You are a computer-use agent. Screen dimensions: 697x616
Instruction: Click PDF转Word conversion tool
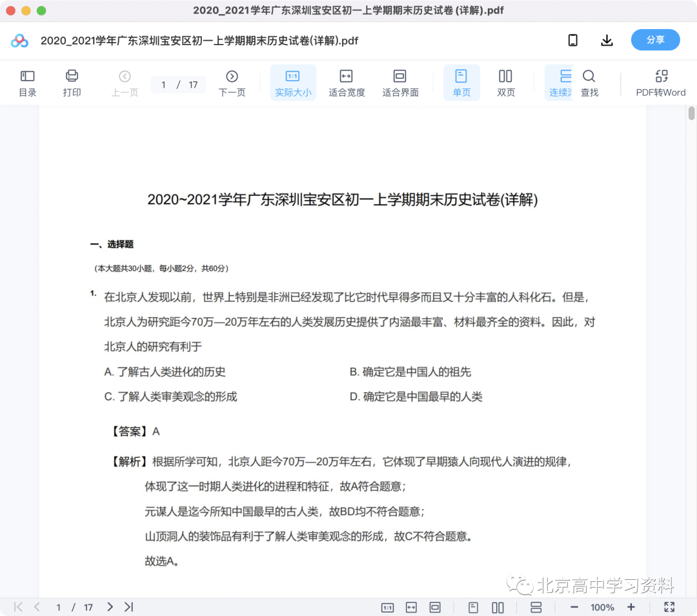point(661,83)
